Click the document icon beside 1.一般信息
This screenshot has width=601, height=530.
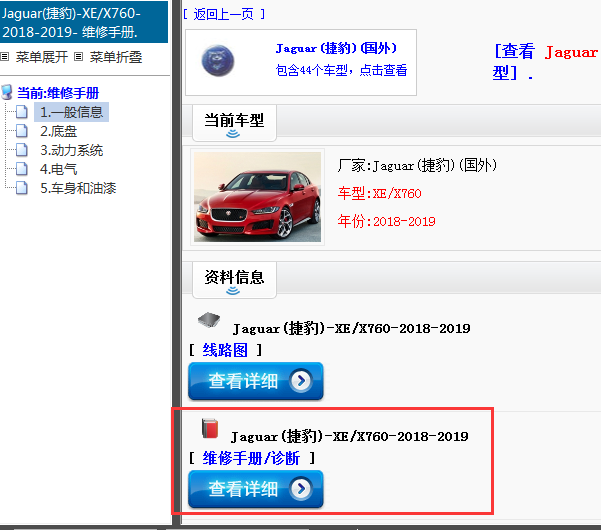tap(21, 112)
